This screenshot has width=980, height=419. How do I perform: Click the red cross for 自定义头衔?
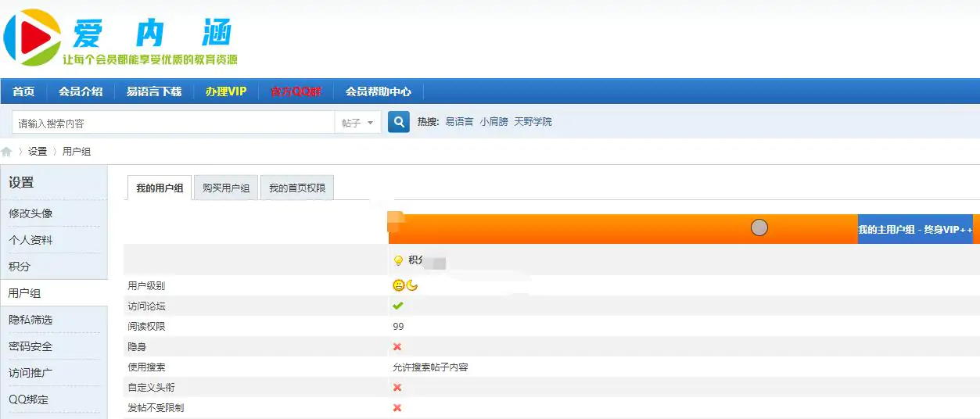click(397, 387)
